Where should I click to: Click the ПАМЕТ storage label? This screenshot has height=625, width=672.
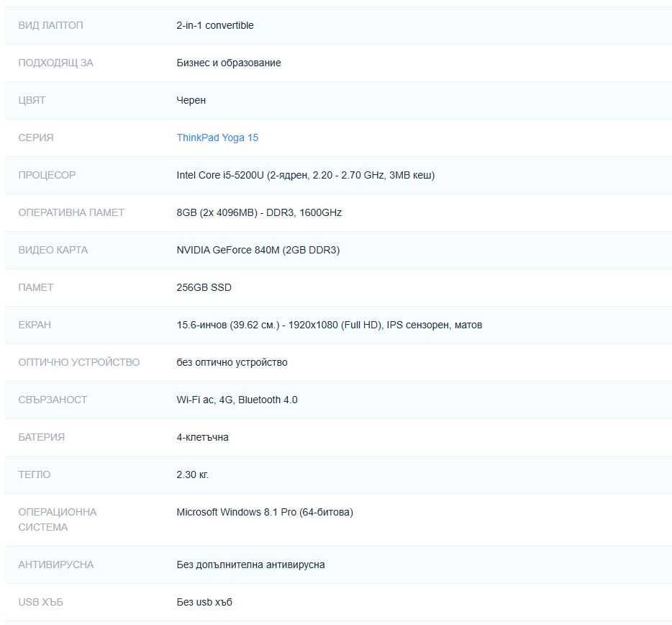click(x=36, y=287)
